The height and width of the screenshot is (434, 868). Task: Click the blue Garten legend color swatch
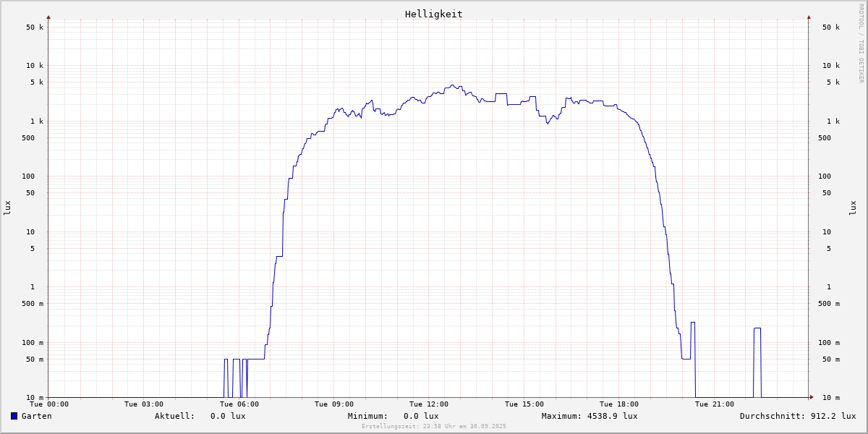point(14,416)
